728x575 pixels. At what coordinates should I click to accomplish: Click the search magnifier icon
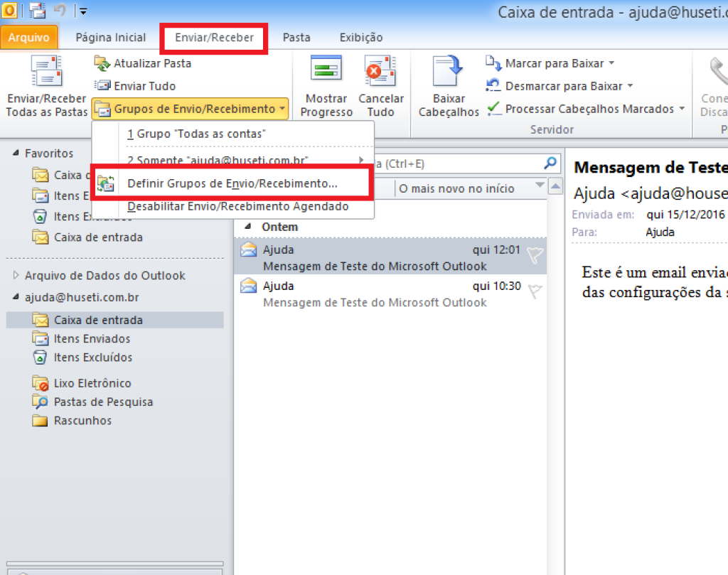550,163
